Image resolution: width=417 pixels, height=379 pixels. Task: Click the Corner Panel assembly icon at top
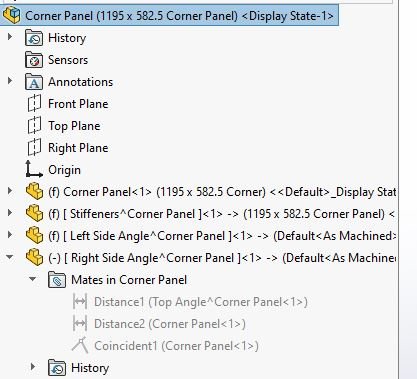coord(12,15)
